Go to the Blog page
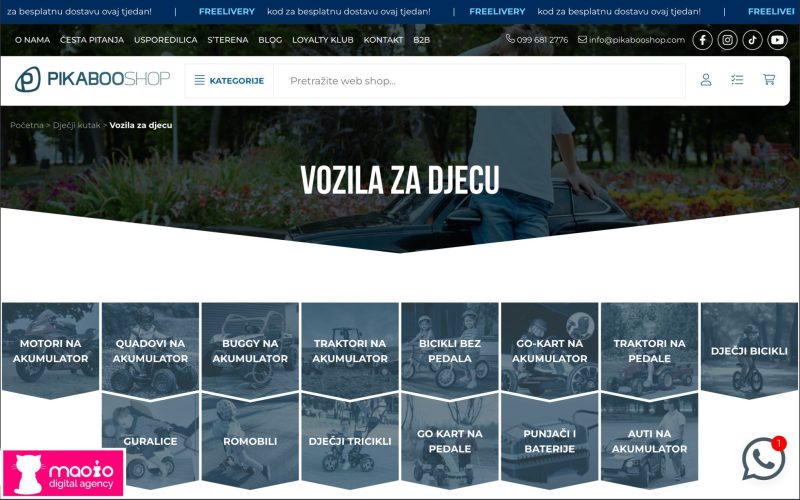Image resolution: width=800 pixels, height=500 pixels. 270,40
